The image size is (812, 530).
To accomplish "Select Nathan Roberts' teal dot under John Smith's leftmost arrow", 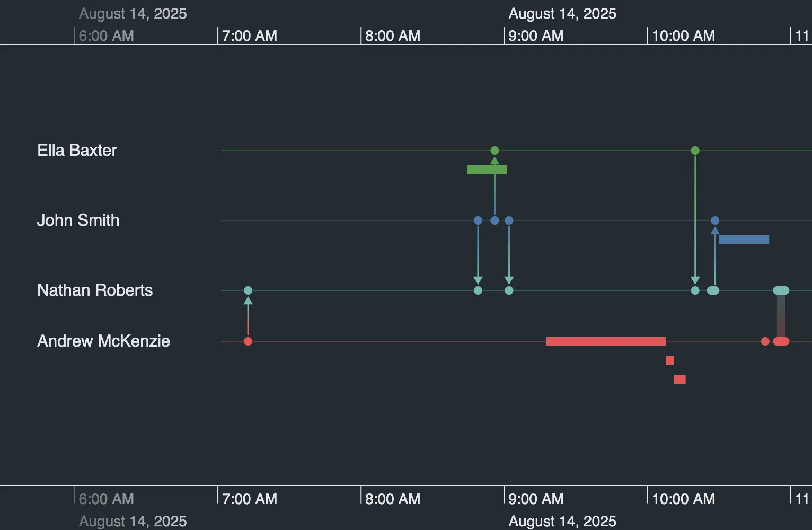I will click(478, 290).
